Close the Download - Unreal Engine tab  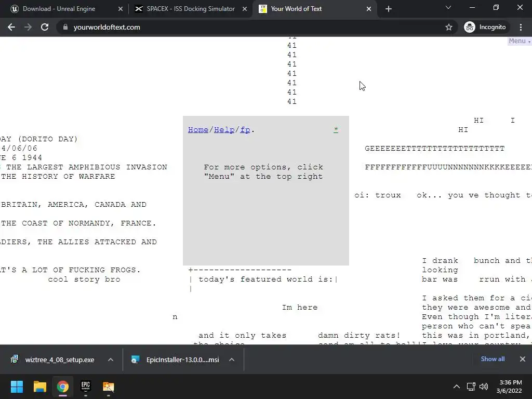(121, 9)
